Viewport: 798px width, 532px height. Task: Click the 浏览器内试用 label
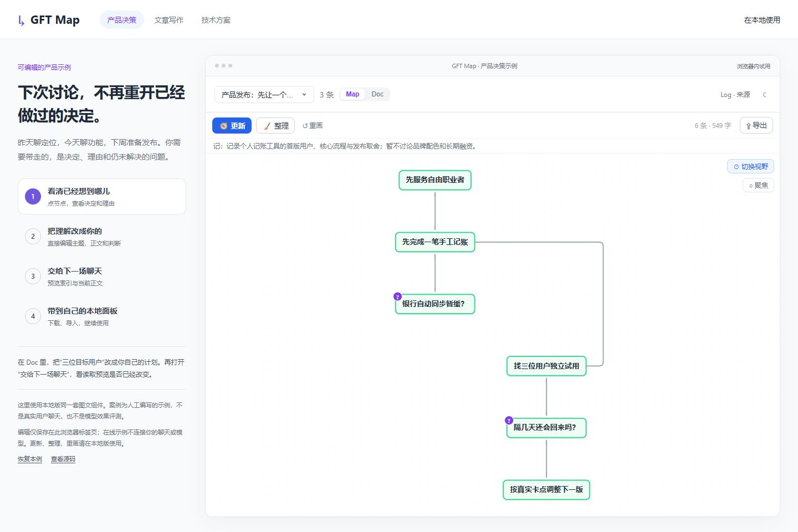point(753,66)
